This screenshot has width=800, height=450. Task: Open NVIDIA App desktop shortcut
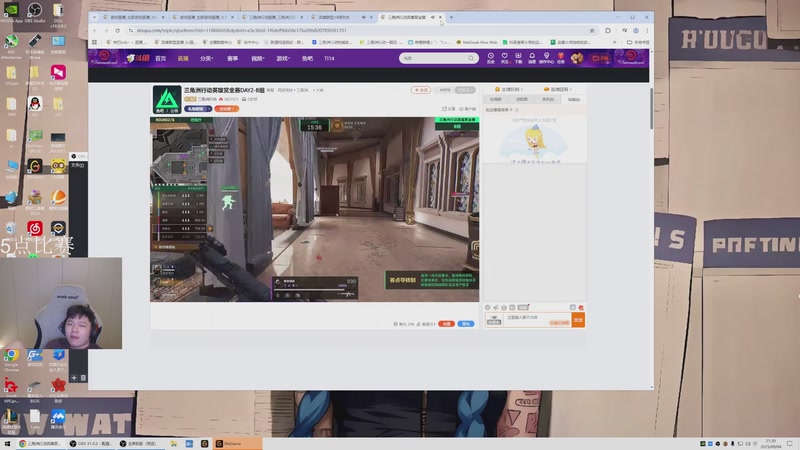click(x=11, y=13)
